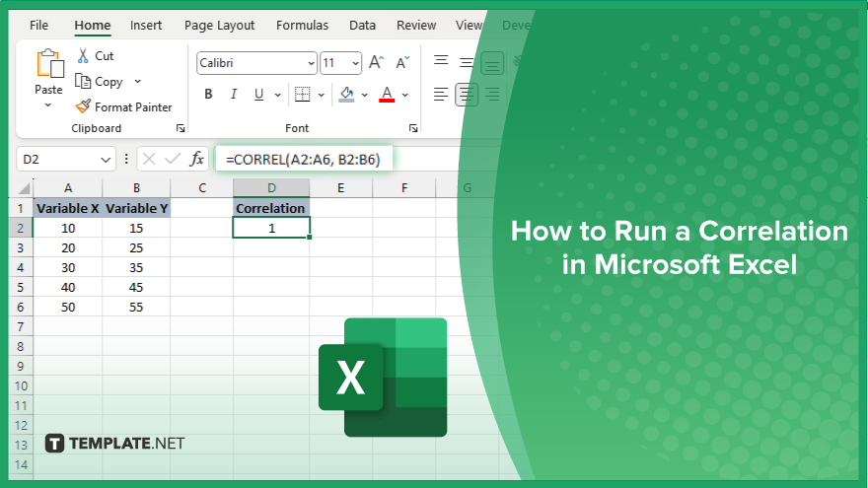Select the cell containing 45
The width and height of the screenshot is (868, 488).
136,287
